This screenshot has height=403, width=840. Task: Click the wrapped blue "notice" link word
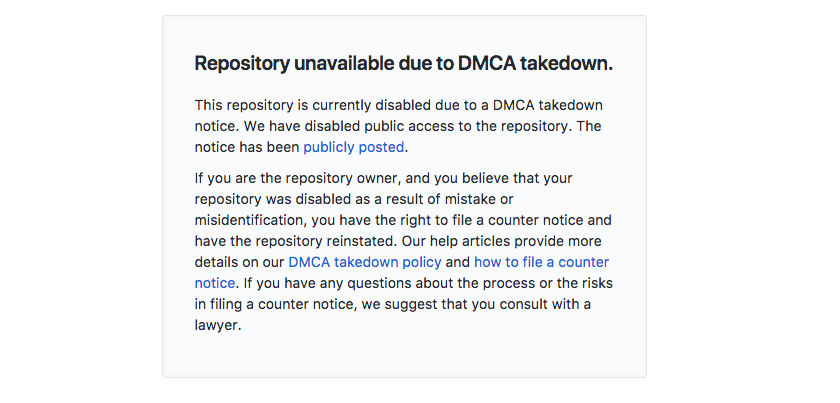coord(214,283)
